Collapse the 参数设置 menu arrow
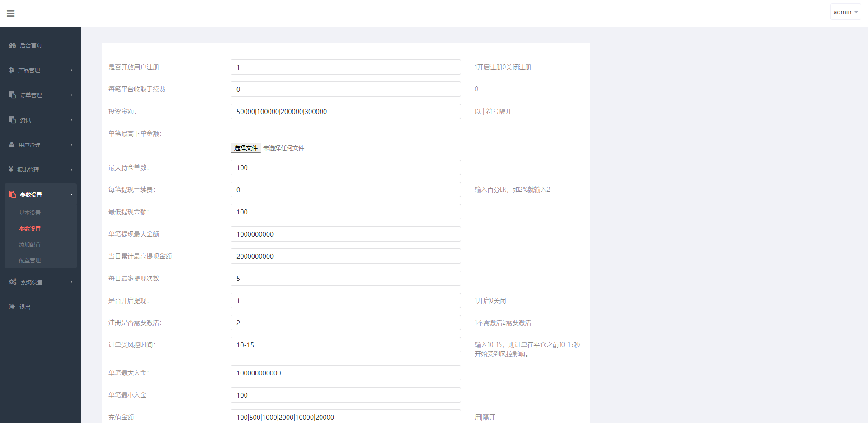 pyautogui.click(x=71, y=195)
